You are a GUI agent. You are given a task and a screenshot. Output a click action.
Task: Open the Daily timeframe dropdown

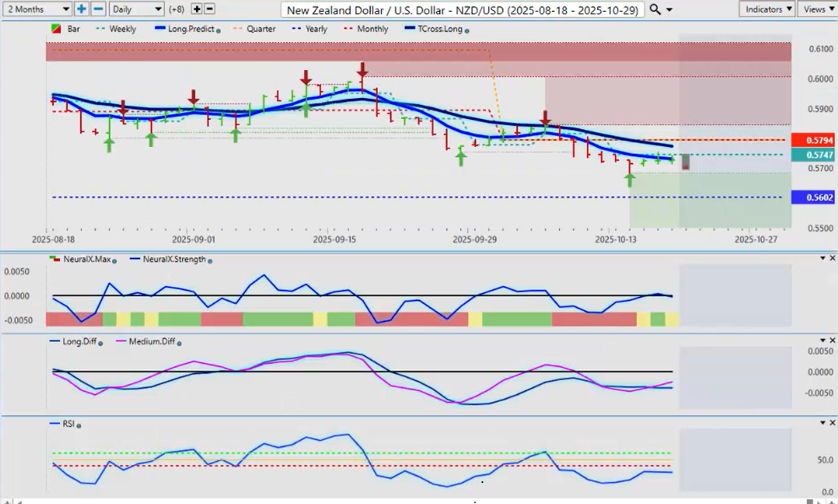pos(136,8)
